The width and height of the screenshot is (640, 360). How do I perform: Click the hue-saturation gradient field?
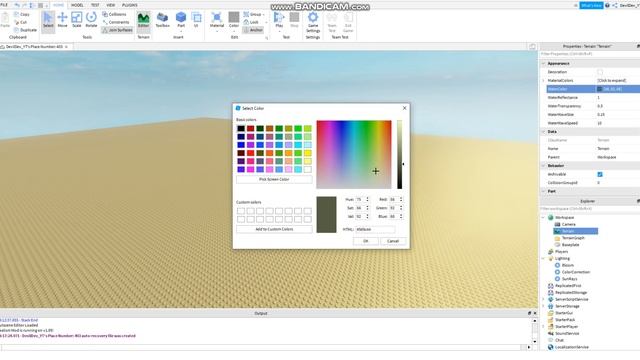[x=354, y=155]
